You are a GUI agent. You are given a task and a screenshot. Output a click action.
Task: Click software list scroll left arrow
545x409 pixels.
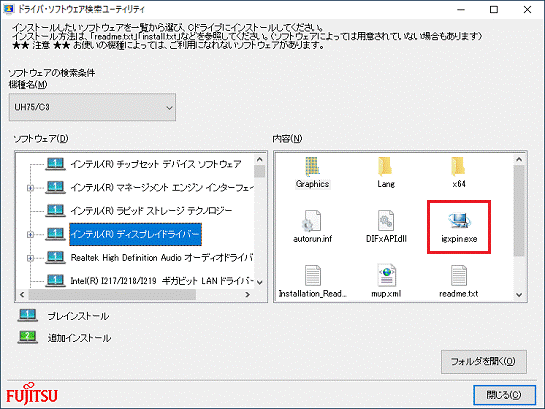(22, 294)
